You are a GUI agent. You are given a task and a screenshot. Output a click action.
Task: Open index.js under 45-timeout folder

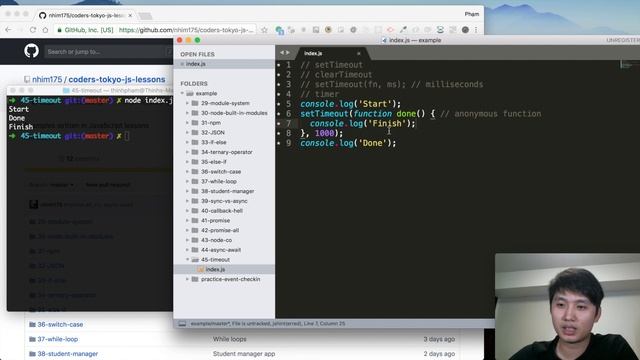click(x=215, y=269)
